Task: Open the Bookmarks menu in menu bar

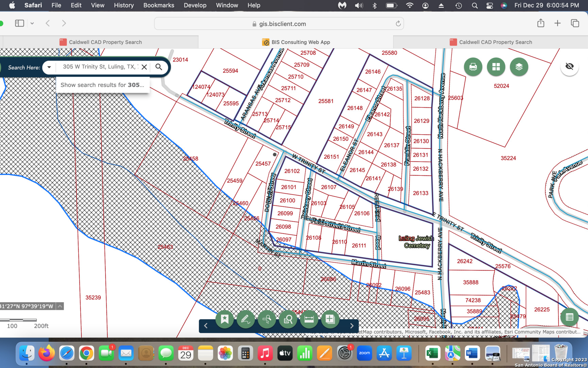Action: pyautogui.click(x=159, y=5)
